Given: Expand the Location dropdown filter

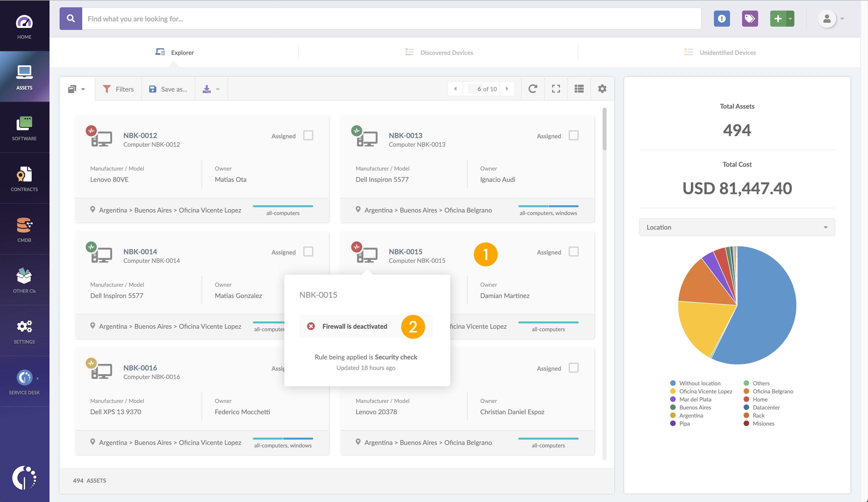Looking at the screenshot, I should click(x=737, y=227).
